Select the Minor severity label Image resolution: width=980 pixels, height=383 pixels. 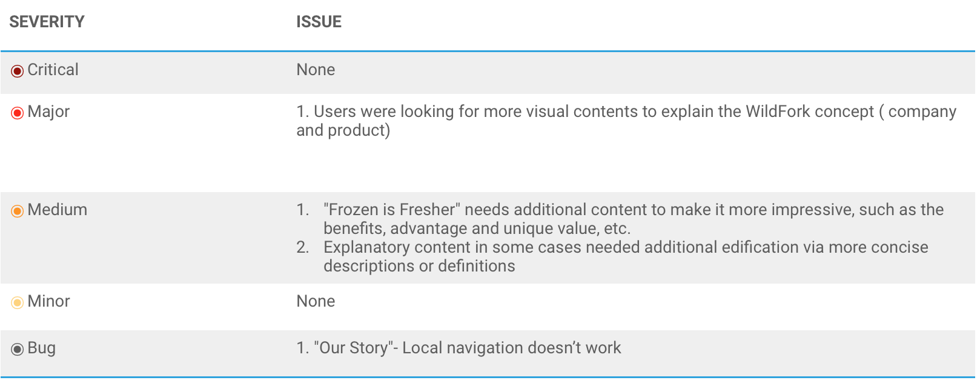click(x=48, y=301)
